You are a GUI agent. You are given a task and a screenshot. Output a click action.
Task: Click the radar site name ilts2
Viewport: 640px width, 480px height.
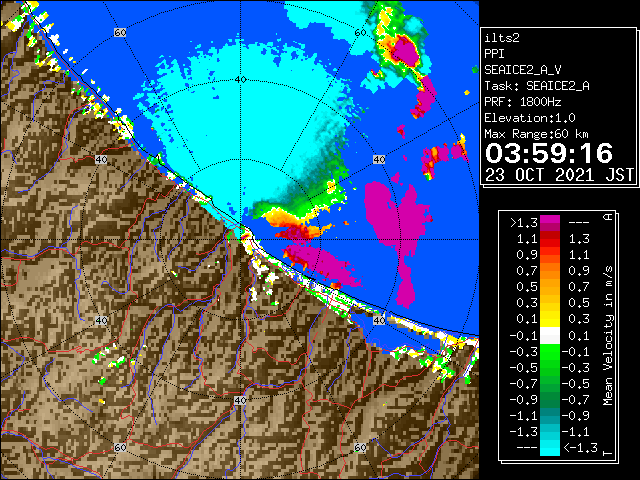pyautogui.click(x=502, y=38)
